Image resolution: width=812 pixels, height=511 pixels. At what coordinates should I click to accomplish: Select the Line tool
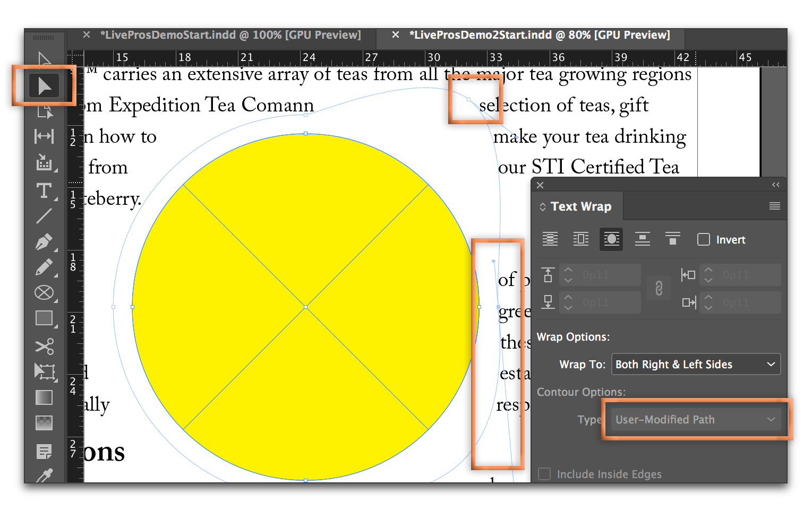point(44,216)
